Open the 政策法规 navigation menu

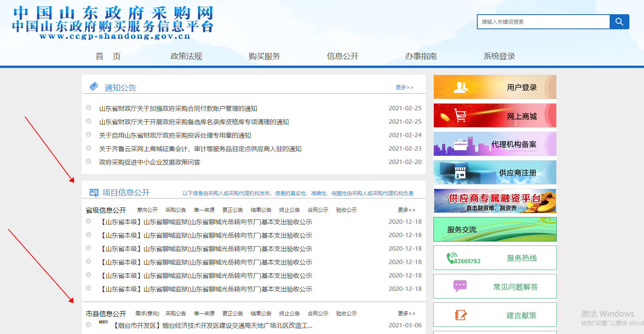pos(186,56)
